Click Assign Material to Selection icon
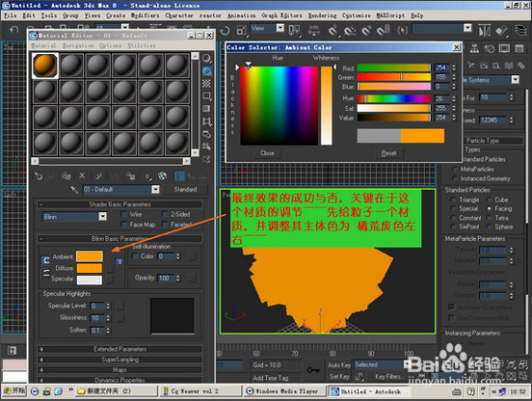The height and width of the screenshot is (401, 532). click(66, 175)
